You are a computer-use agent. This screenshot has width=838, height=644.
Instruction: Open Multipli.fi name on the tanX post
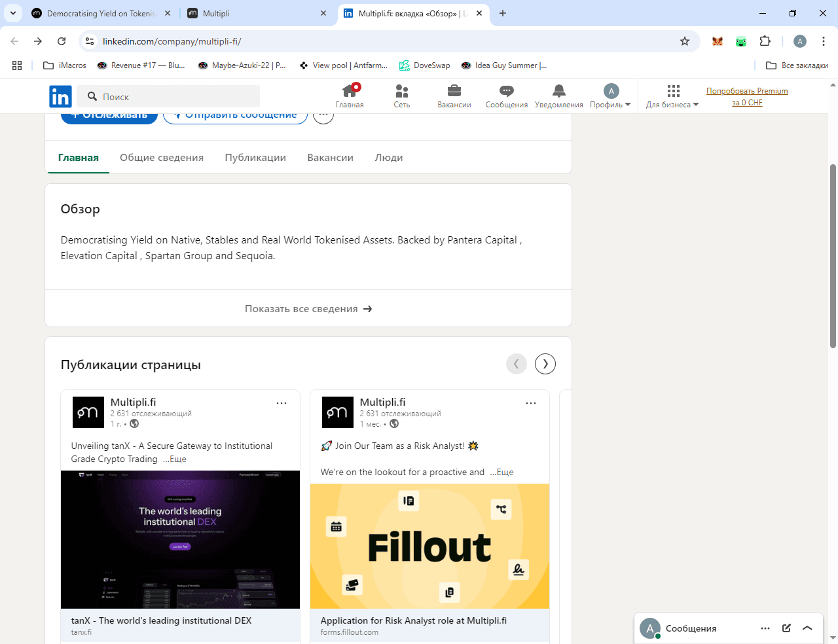133,402
